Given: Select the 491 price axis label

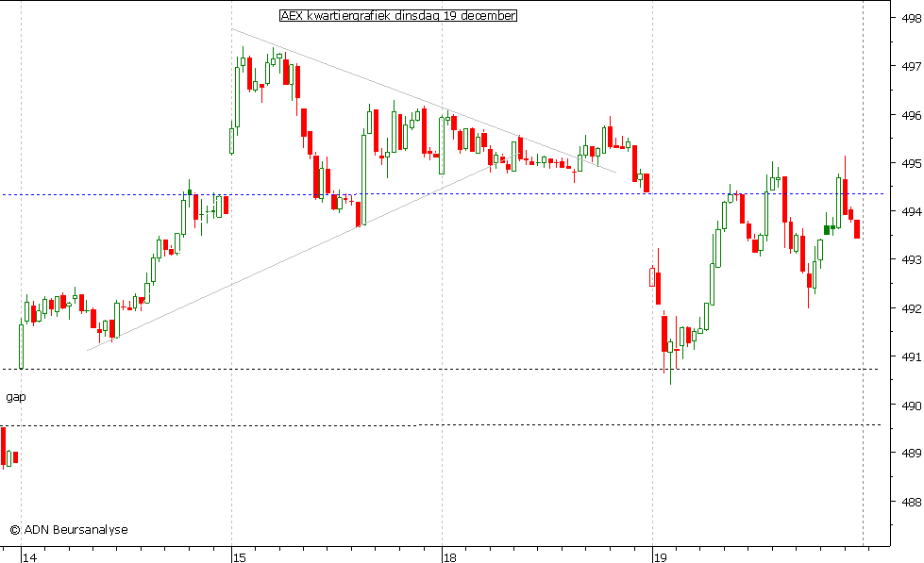Looking at the screenshot, I should click(911, 356).
